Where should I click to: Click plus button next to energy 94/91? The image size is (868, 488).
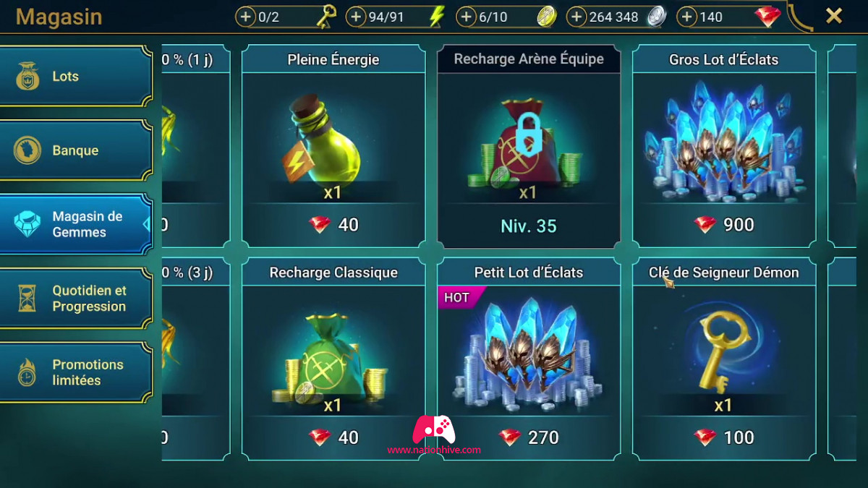(x=356, y=17)
